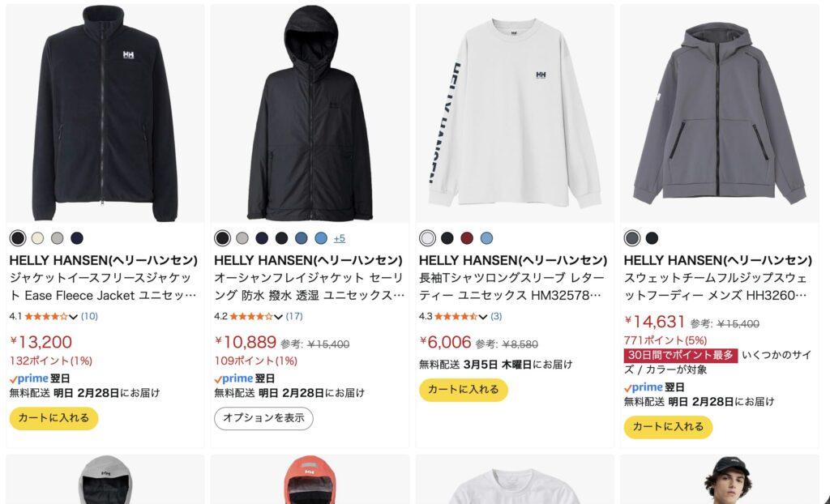This screenshot has height=504, width=830.
Task: Select the red swatch for the long sleeve tee
Action: pos(467,238)
